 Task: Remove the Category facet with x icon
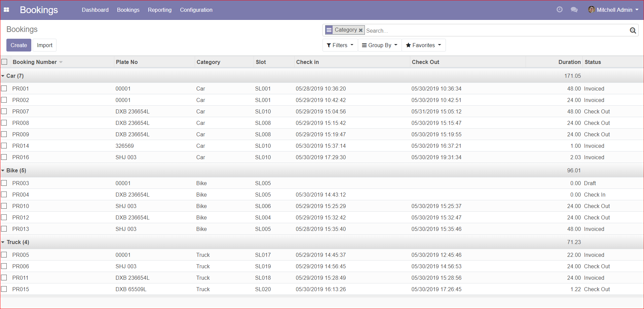pos(361,30)
